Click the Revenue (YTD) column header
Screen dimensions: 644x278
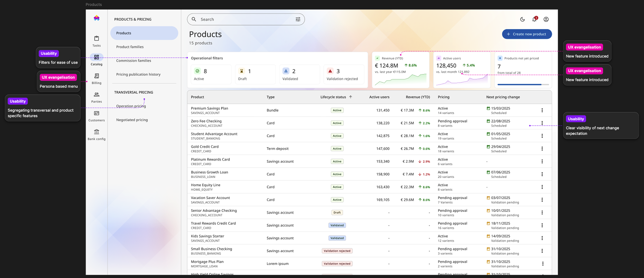[418, 97]
